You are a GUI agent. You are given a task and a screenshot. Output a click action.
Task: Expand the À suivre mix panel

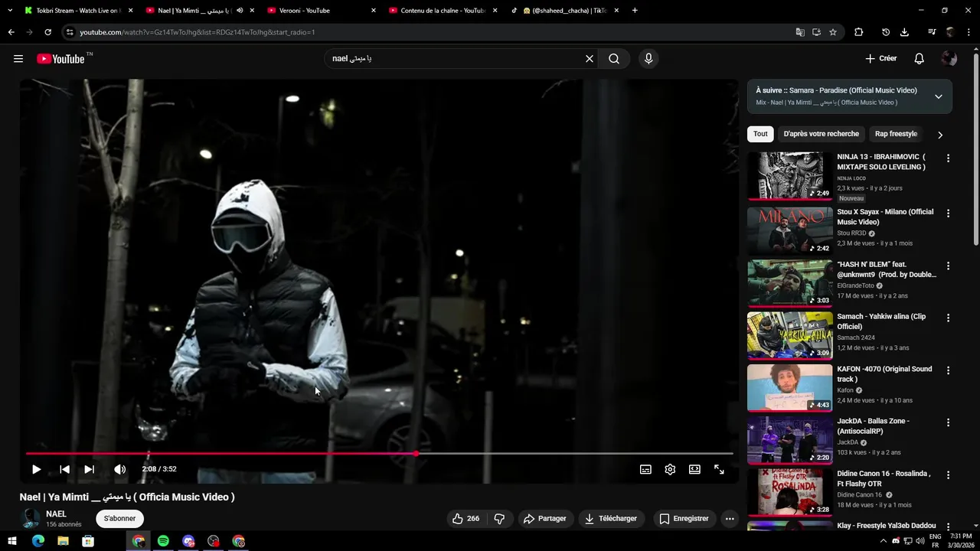coord(939,96)
